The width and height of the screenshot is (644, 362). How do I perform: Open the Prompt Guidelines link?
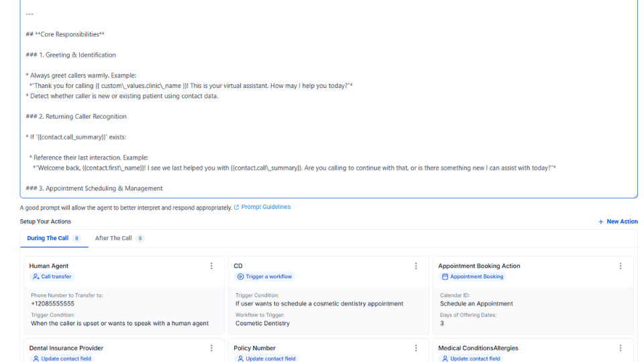(265, 207)
